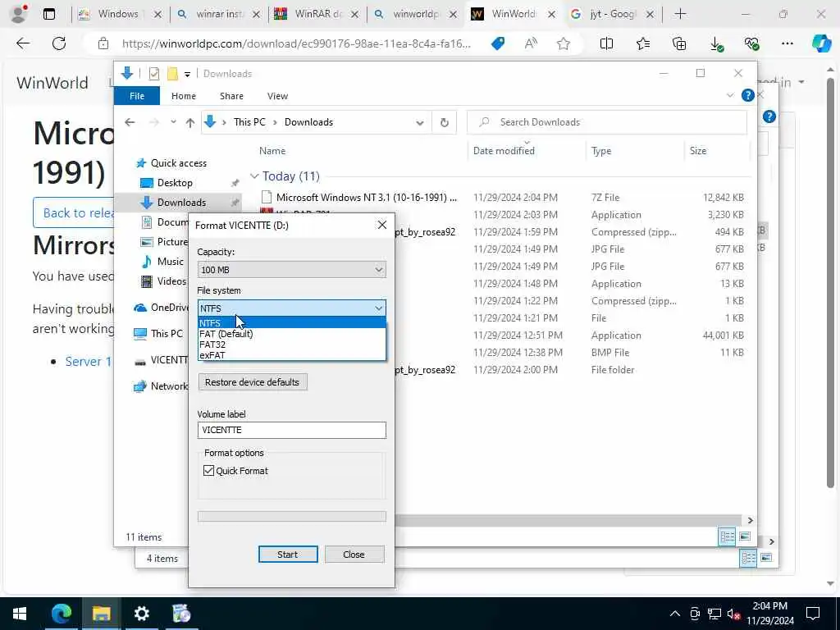Screen dimensions: 840x630
Task: Open notification center icon on taskbar
Action: coord(813,614)
